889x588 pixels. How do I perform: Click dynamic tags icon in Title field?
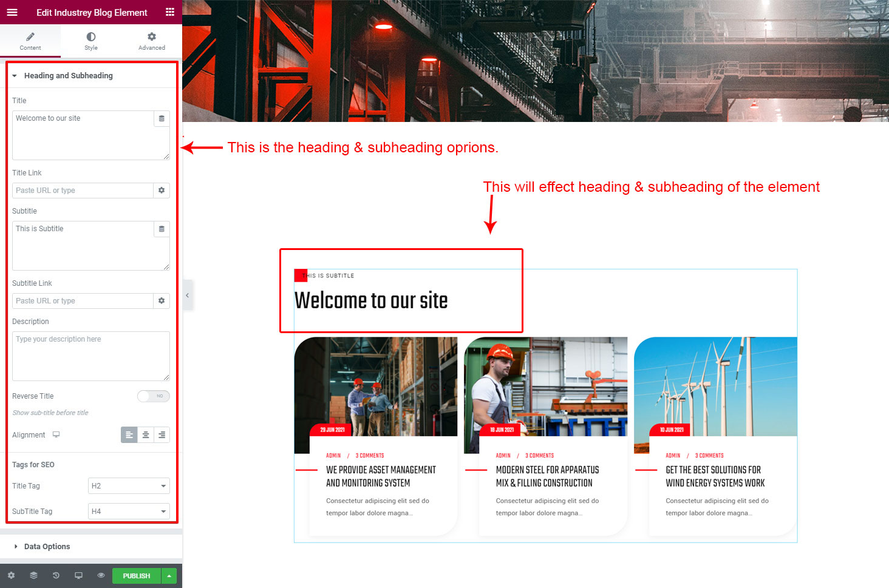pos(162,119)
